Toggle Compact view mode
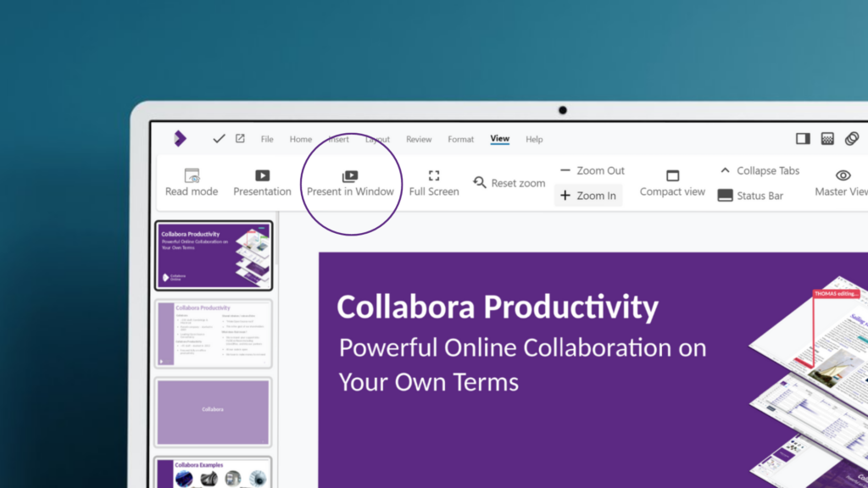Image resolution: width=868 pixels, height=488 pixels. click(672, 176)
